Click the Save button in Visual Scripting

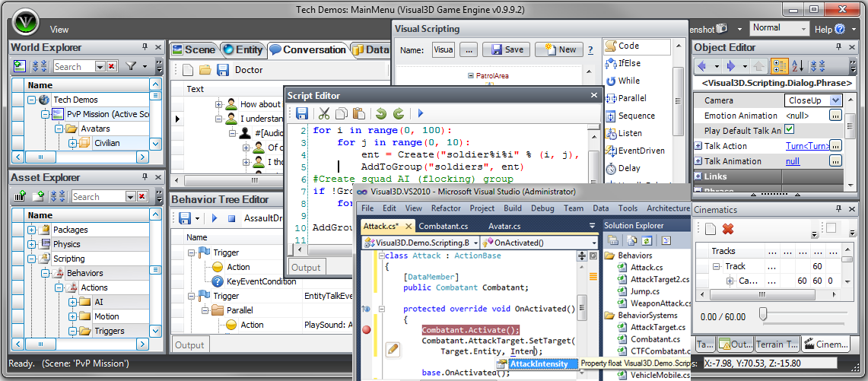(x=507, y=49)
